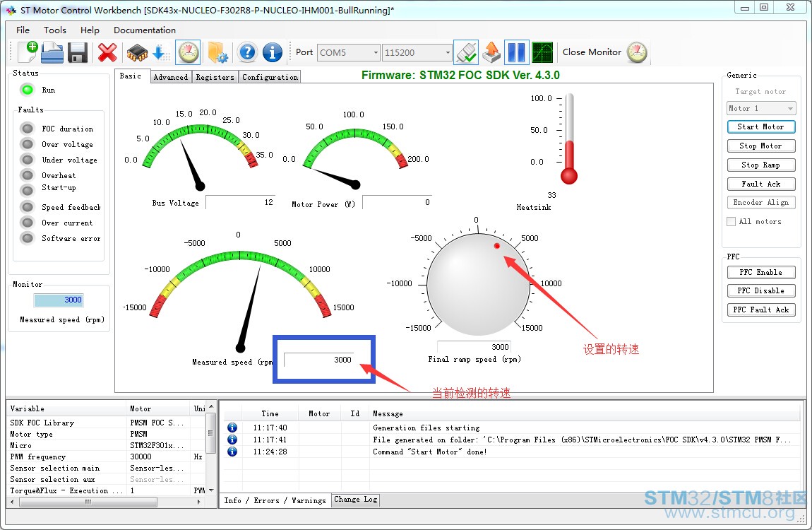Select the PWM frequency variable row
Viewport: 812px width, 530px height.
(x=107, y=457)
